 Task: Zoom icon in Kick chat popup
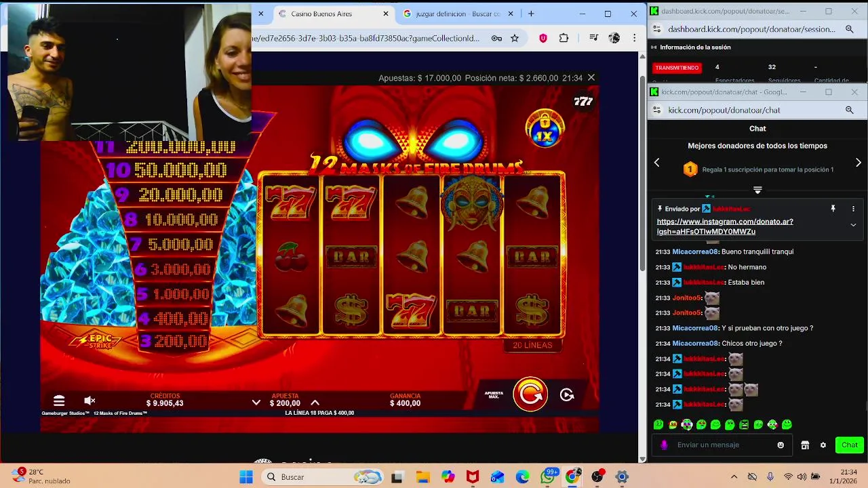(x=849, y=110)
